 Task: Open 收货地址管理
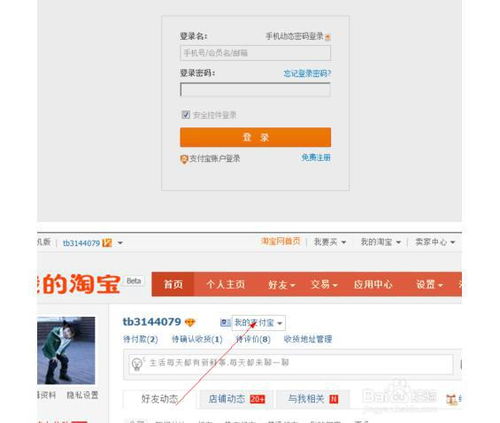coord(308,339)
